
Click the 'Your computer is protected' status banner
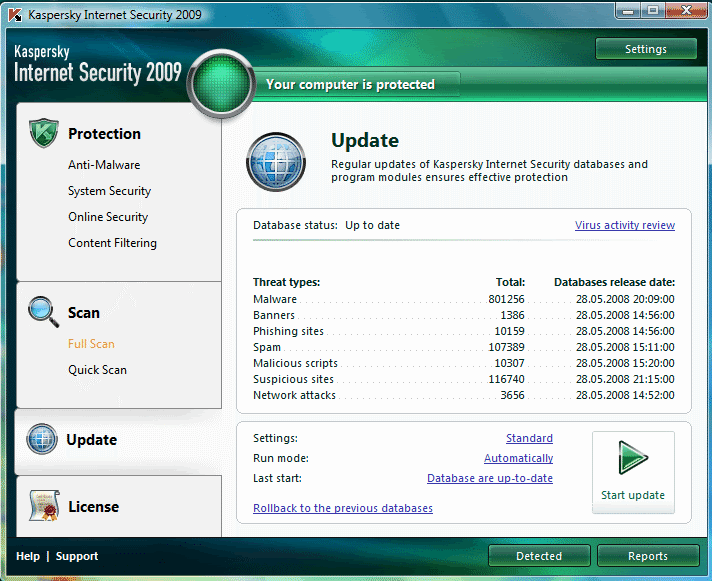tap(351, 84)
